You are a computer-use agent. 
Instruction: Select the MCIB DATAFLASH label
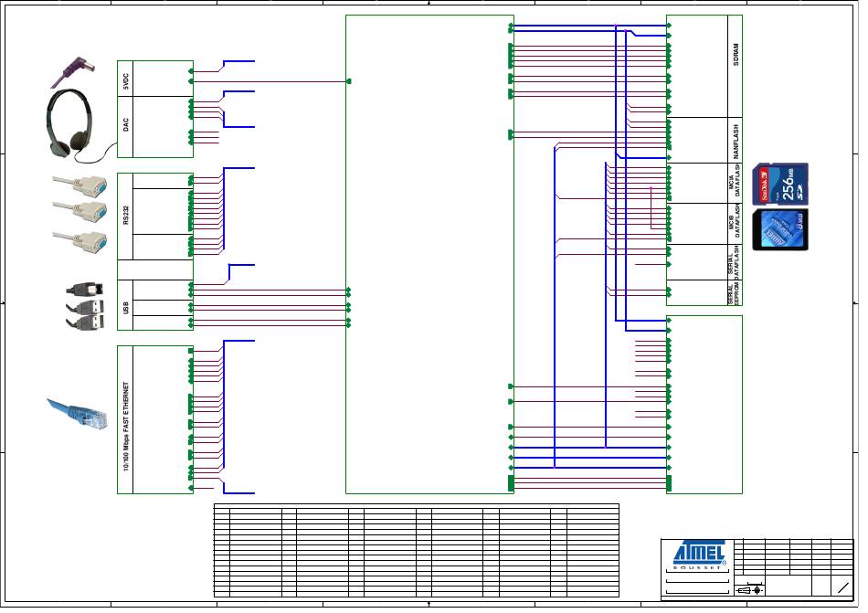(x=735, y=222)
